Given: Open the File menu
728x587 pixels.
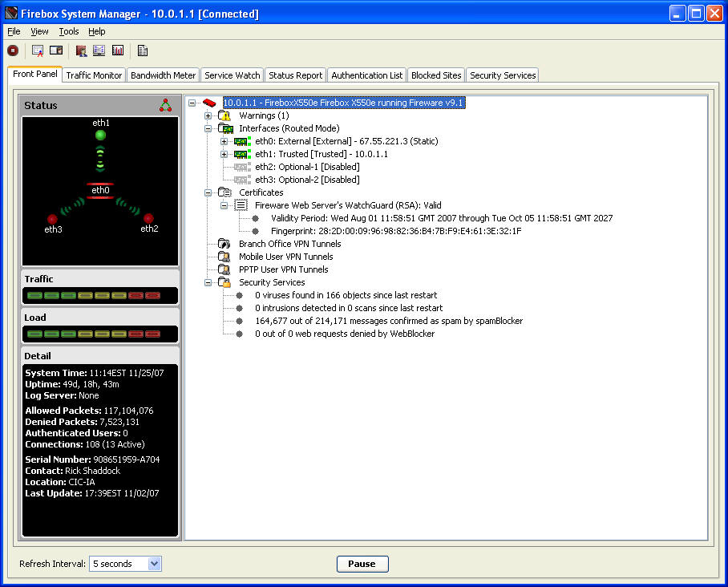Looking at the screenshot, I should coord(14,31).
